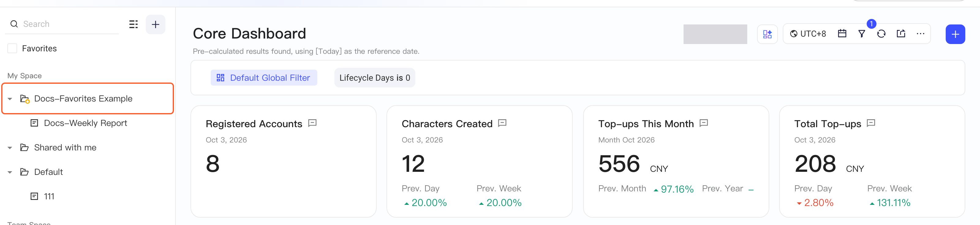Tick the Favorites checkbox
The image size is (980, 225).
12,49
